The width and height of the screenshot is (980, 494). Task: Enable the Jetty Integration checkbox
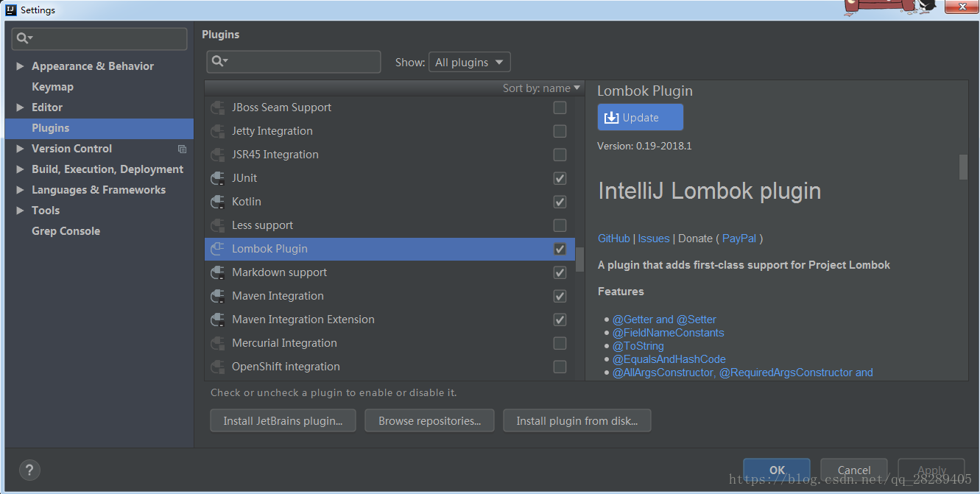(x=560, y=131)
